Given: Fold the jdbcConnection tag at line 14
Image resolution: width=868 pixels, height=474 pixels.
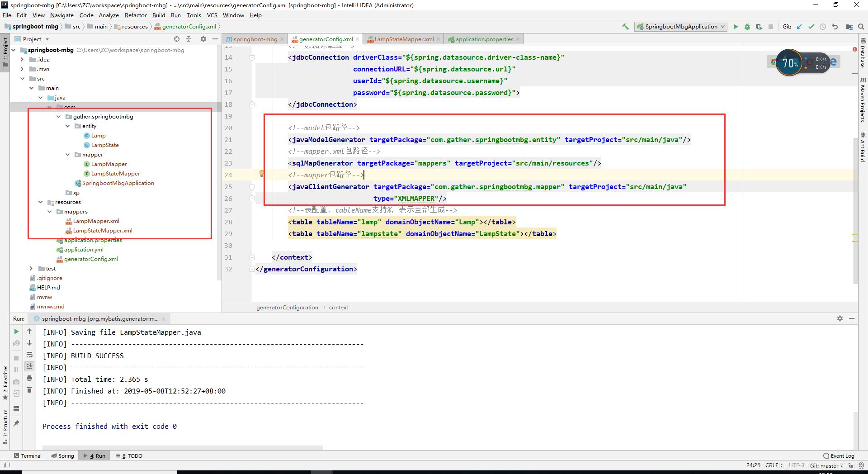Looking at the screenshot, I should 252,57.
